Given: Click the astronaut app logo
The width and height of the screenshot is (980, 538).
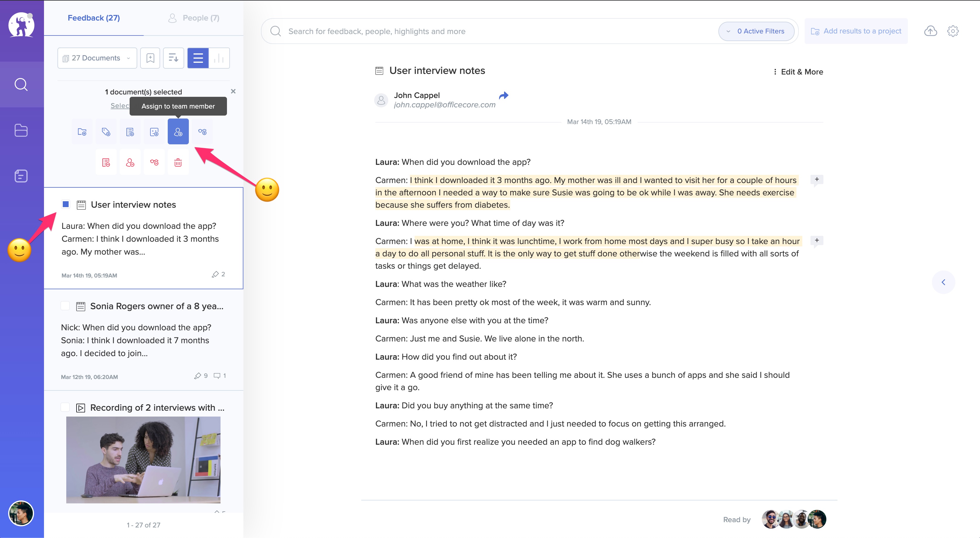Looking at the screenshot, I should point(21,25).
